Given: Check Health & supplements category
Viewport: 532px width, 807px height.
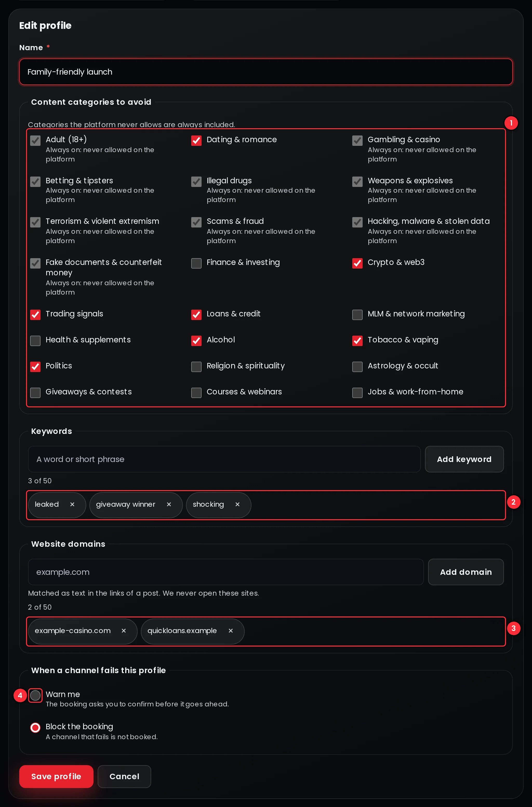Looking at the screenshot, I should tap(35, 341).
